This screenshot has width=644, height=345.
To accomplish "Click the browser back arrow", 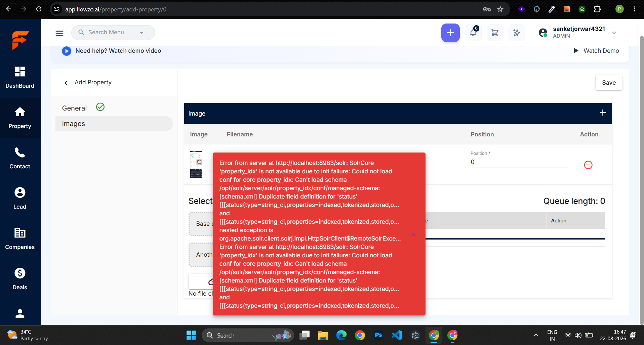I will (x=9, y=9).
